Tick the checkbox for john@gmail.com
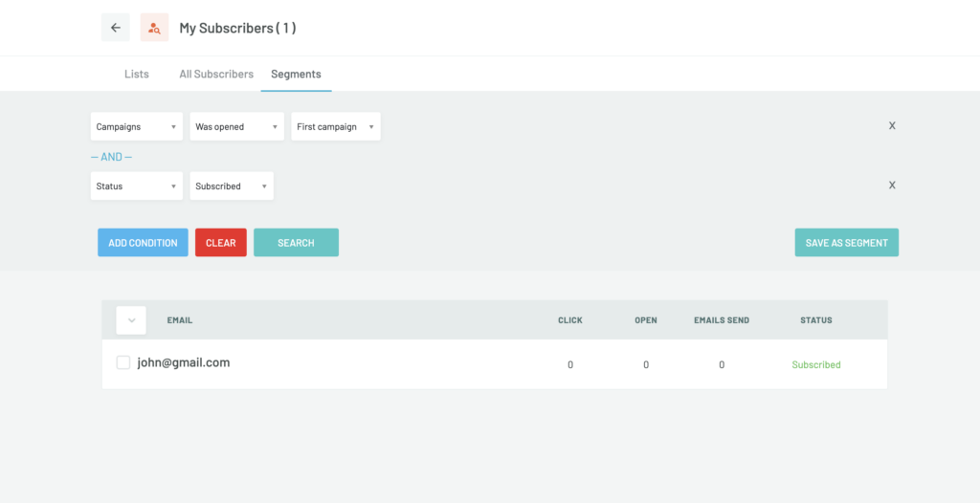980x503 pixels. click(123, 362)
